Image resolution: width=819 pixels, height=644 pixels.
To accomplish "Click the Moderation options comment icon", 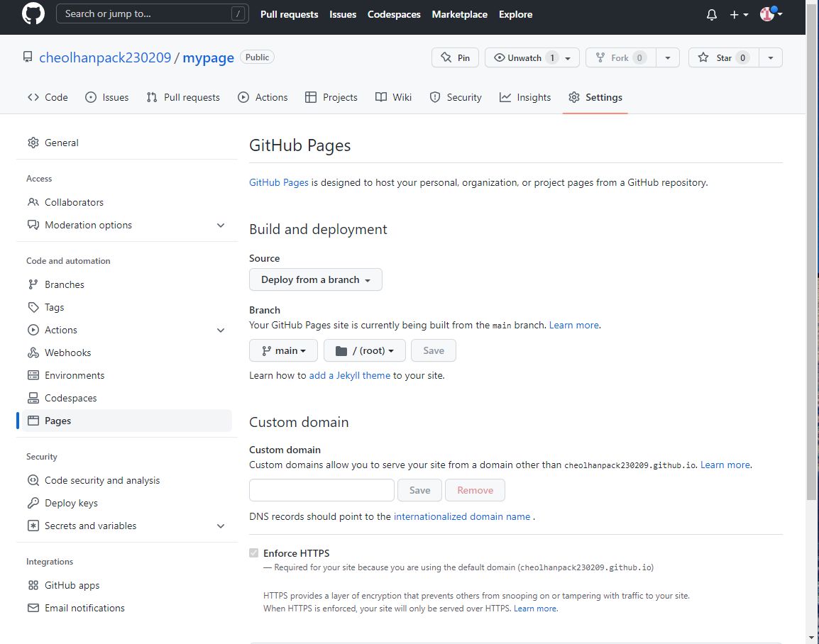I will coord(33,225).
